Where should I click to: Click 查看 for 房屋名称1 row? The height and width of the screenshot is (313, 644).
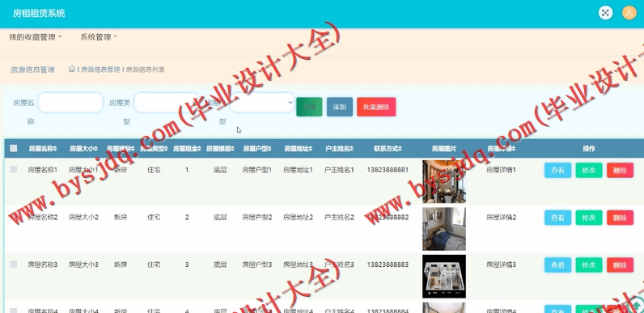coord(557,170)
